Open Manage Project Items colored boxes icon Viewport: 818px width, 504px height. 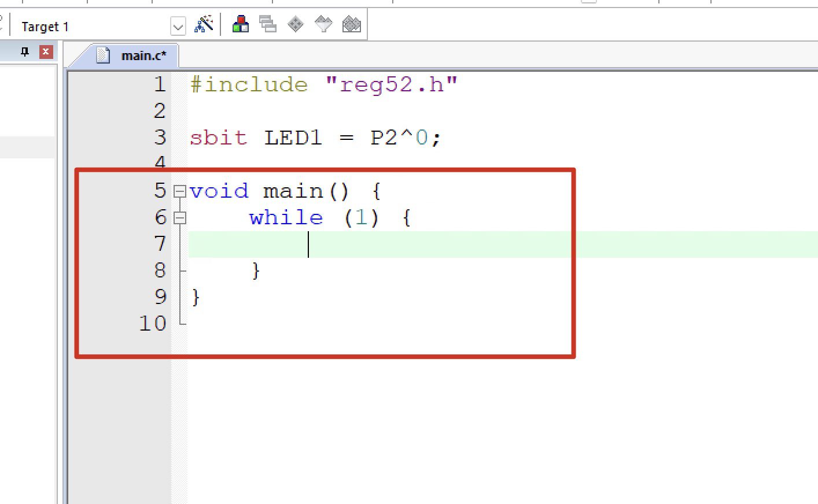240,24
